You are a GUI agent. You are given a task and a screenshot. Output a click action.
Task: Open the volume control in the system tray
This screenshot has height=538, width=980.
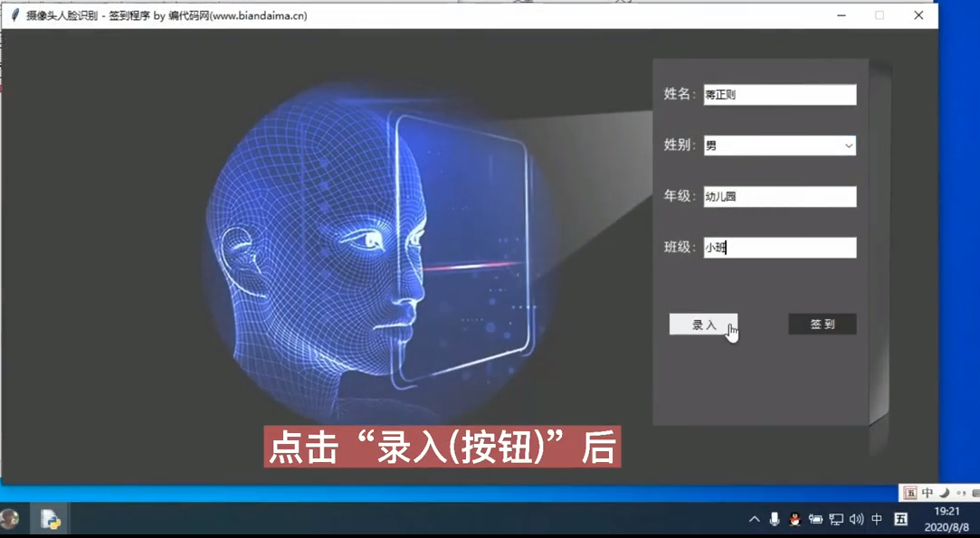tap(856, 519)
